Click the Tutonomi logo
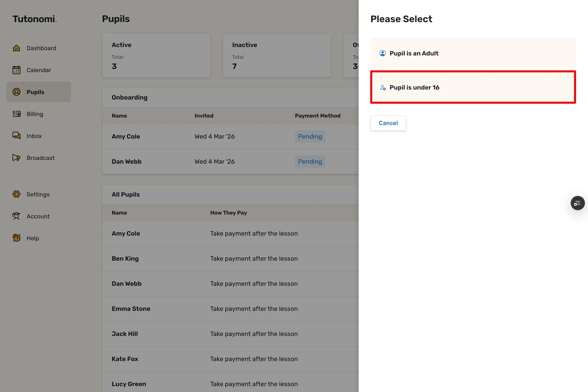 [x=35, y=19]
